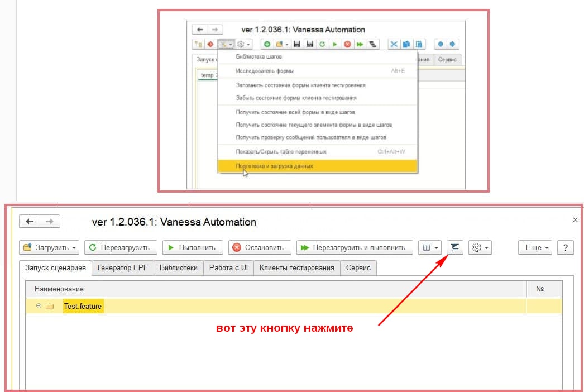Image resolution: width=584 pixels, height=392 pixels.
Task: Switch to the Работа с UI tab
Action: [228, 268]
